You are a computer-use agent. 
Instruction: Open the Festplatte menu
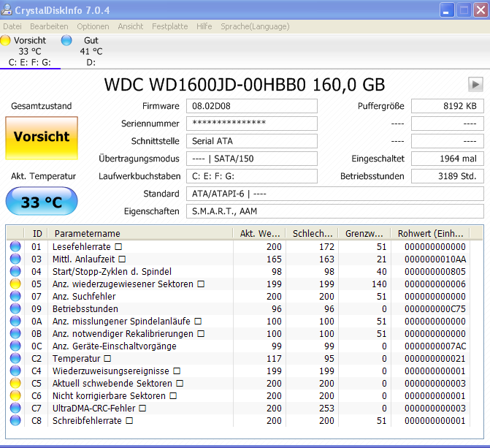point(170,26)
